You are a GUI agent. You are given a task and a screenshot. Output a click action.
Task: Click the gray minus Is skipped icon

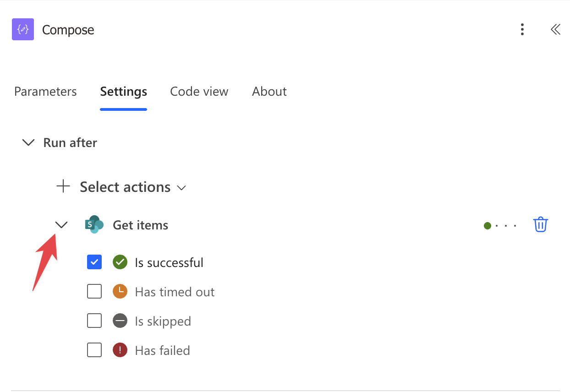[x=120, y=321]
